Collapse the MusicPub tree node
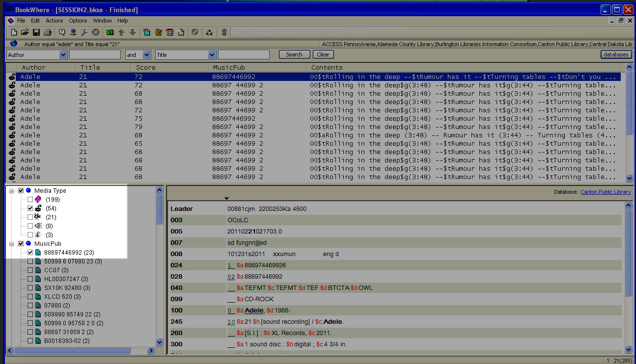This screenshot has width=636, height=364. point(11,243)
